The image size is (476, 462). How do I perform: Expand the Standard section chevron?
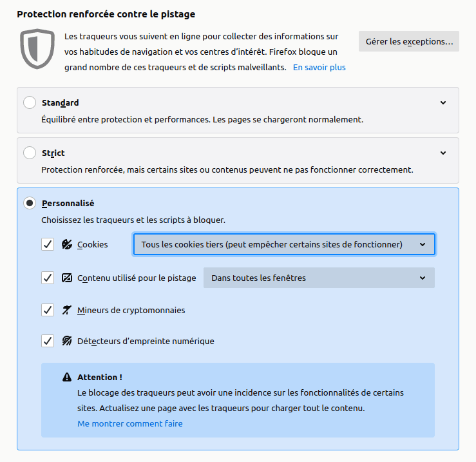click(x=443, y=103)
